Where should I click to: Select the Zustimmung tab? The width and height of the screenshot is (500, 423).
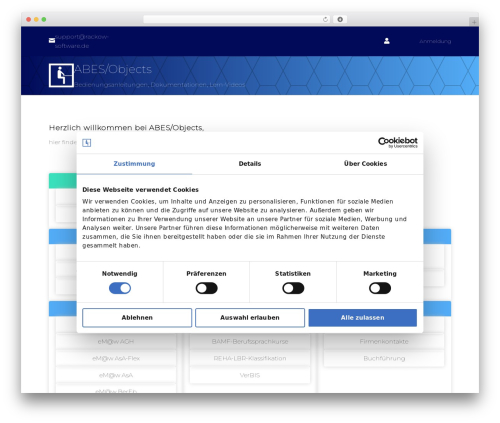(134, 164)
